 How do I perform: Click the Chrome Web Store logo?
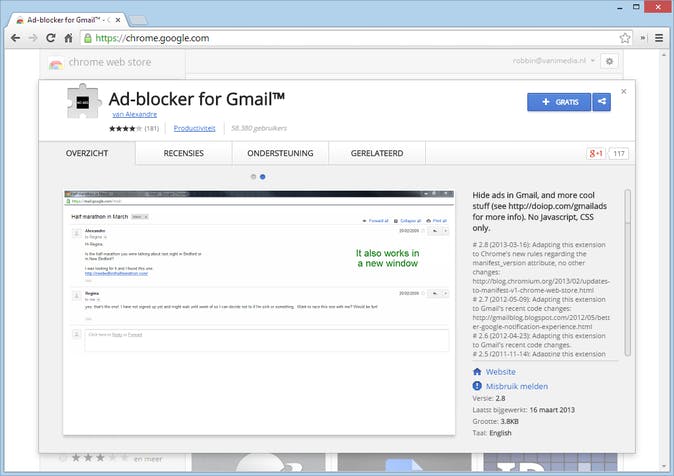point(56,64)
